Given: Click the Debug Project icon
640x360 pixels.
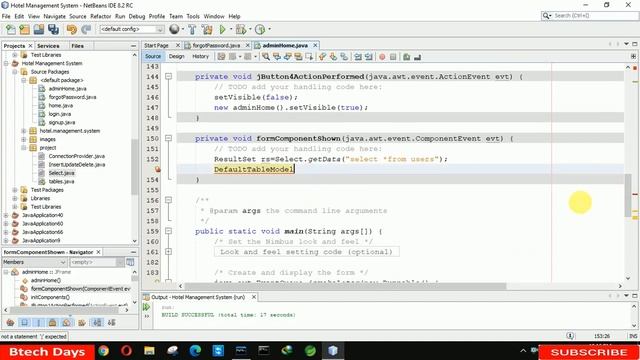Looking at the screenshot, I should [241, 29].
